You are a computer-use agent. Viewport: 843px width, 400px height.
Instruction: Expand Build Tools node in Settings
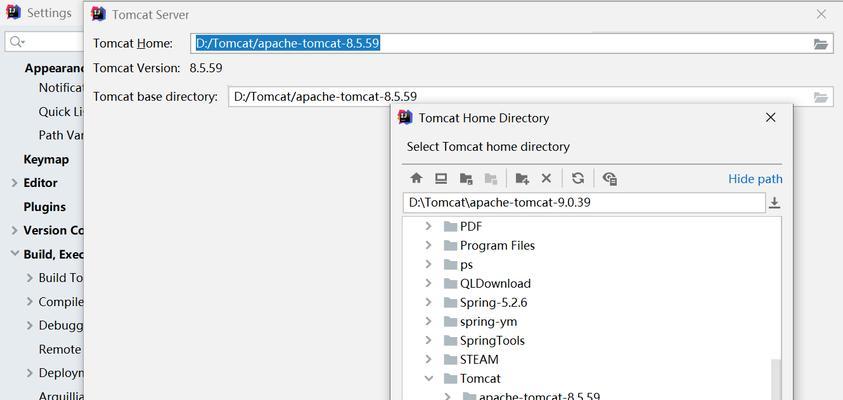[x=30, y=278]
